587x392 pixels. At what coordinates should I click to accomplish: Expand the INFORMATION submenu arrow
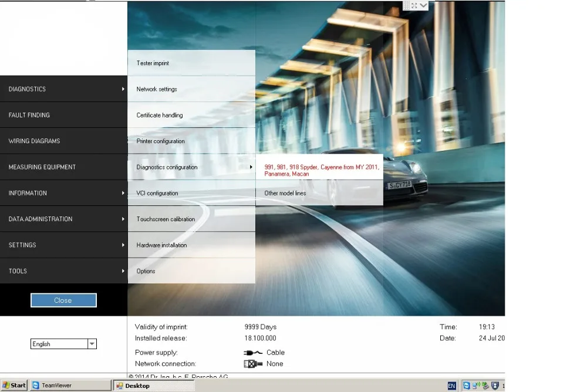point(123,193)
